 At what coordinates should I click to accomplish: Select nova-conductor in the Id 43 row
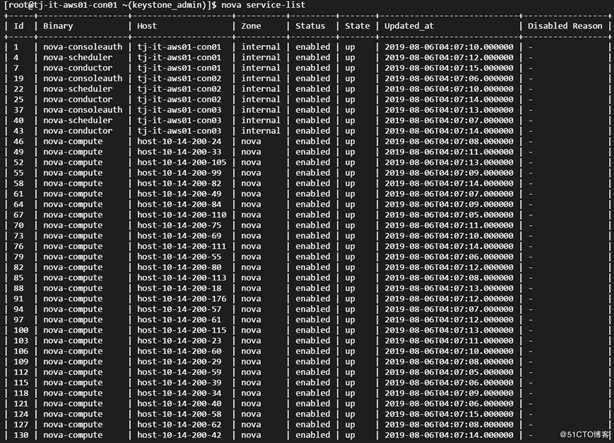pos(78,131)
